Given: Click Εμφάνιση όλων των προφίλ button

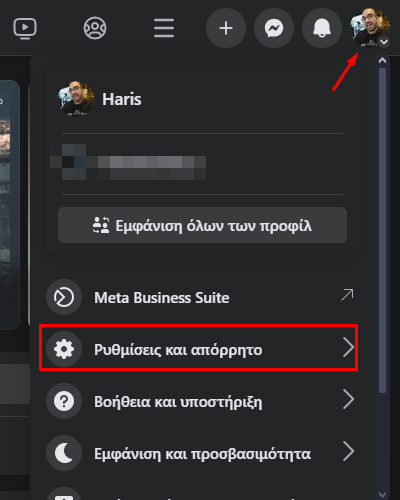Looking at the screenshot, I should click(x=202, y=225).
